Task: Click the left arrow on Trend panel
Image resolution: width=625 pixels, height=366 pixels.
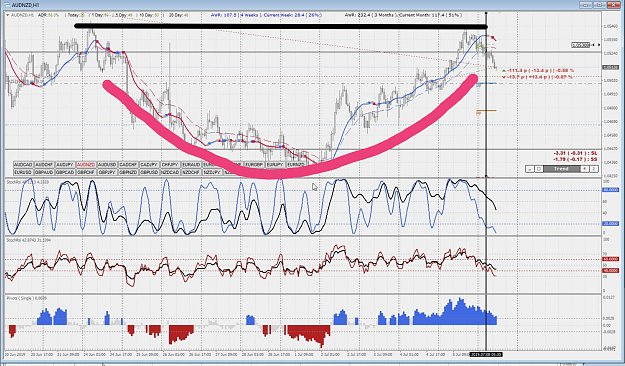Action: click(584, 169)
